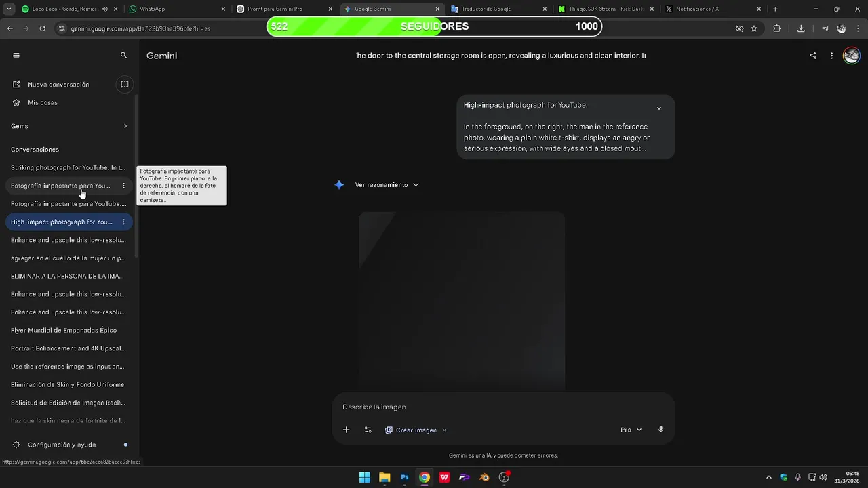The image size is (868, 488).
Task: Open Configuración y ayuda
Action: (x=61, y=445)
